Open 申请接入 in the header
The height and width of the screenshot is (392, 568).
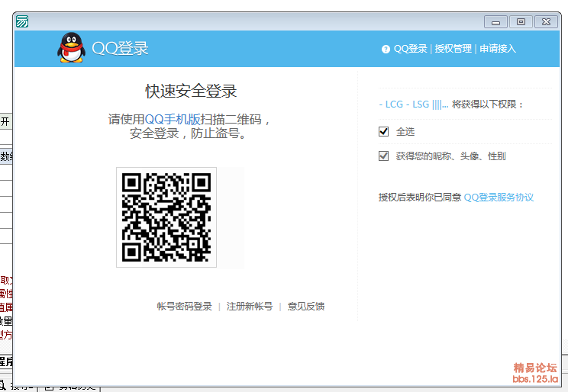pyautogui.click(x=498, y=49)
